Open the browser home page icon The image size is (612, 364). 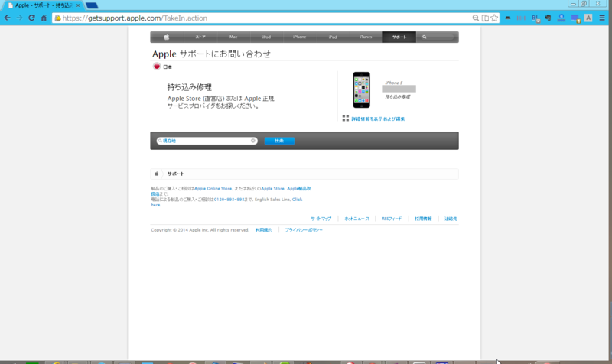(x=44, y=18)
